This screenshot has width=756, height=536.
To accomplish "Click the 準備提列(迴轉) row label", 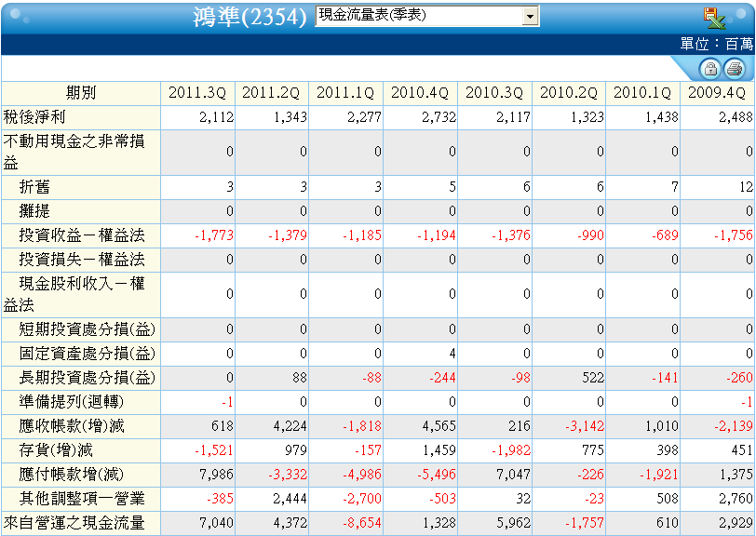I will (x=72, y=401).
